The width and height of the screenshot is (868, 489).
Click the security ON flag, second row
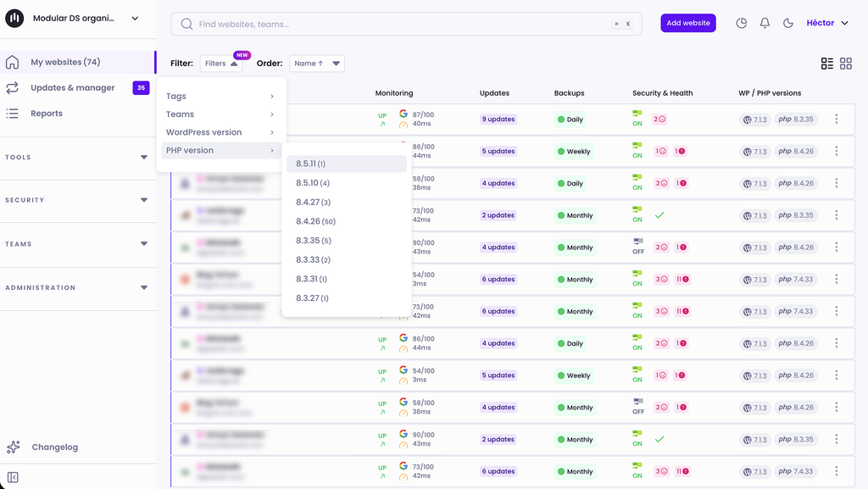[637, 151]
